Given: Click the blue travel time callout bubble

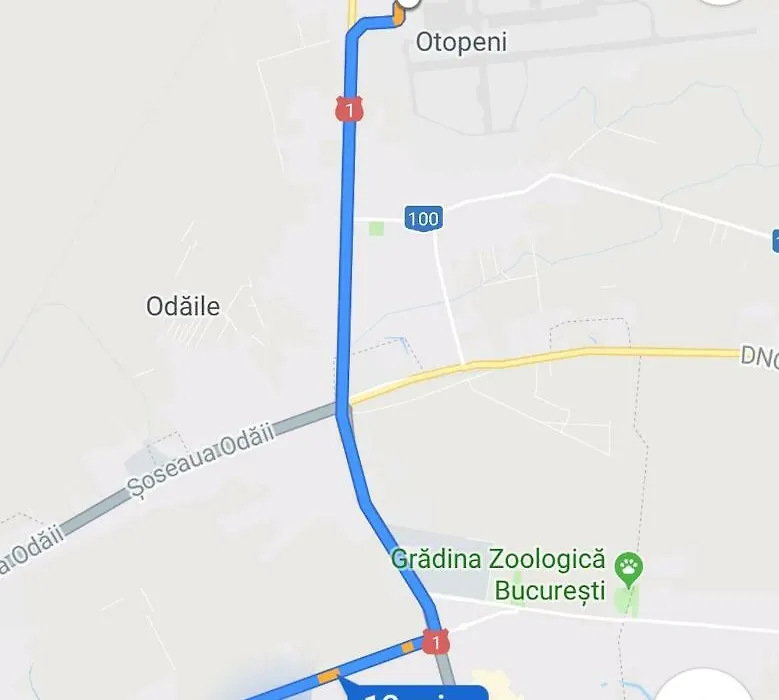Looking at the screenshot, I should [x=415, y=692].
